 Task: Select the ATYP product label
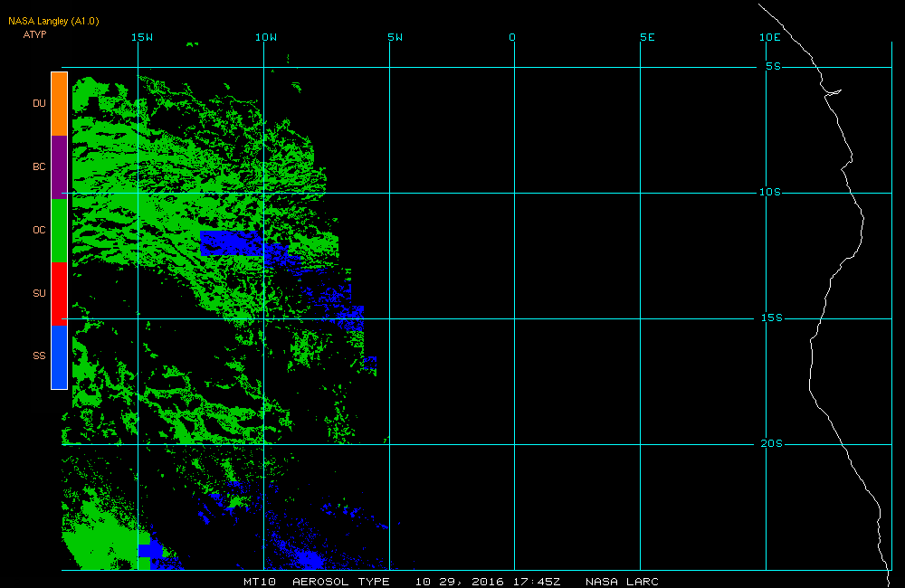point(34,34)
